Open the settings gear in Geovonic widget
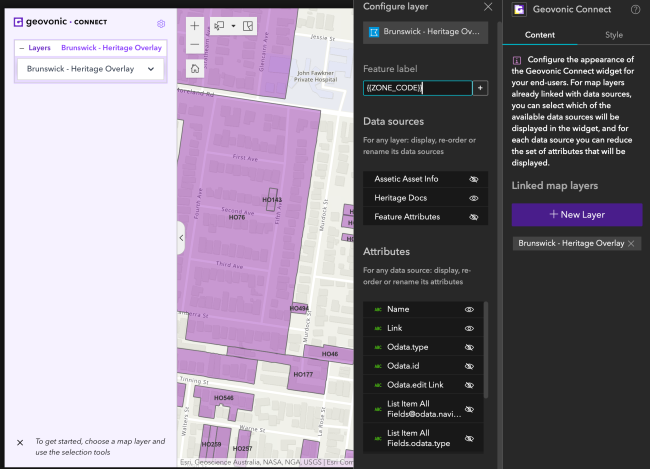Image resolution: width=650 pixels, height=469 pixels. [x=161, y=24]
